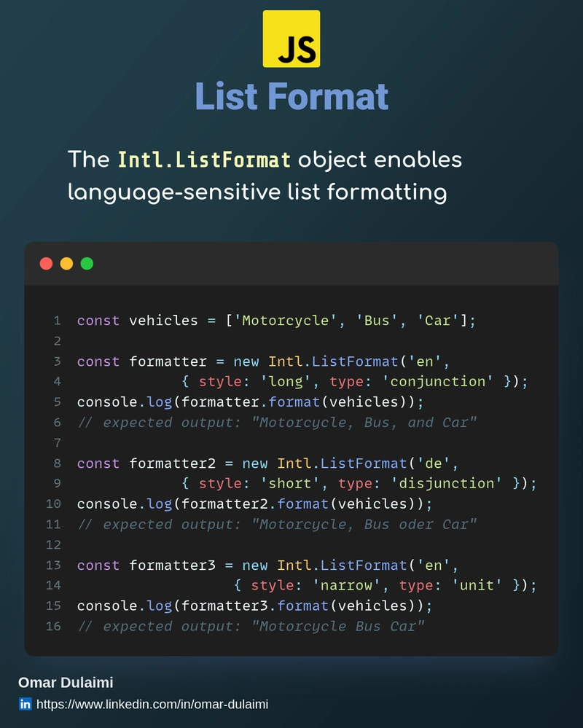Click the green maximize dot in code window
This screenshot has height=728, width=583.
pyautogui.click(x=87, y=264)
